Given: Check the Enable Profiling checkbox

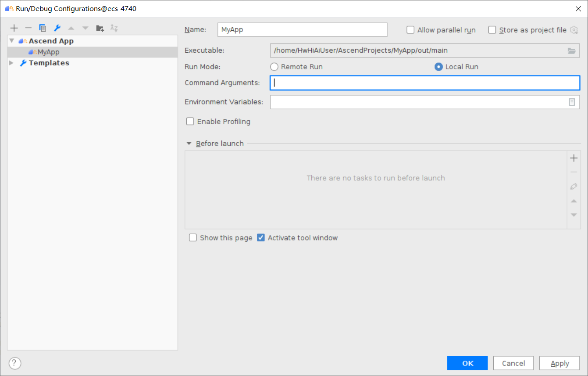Looking at the screenshot, I should point(190,122).
